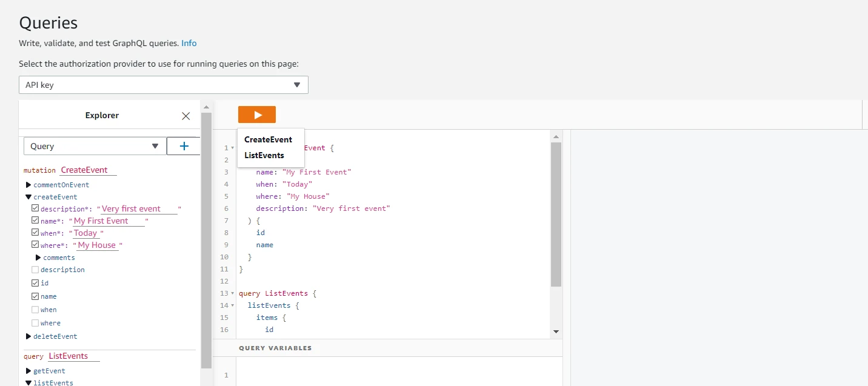This screenshot has height=386, width=868.
Task: Close the Explorer panel with X icon
Action: 186,116
